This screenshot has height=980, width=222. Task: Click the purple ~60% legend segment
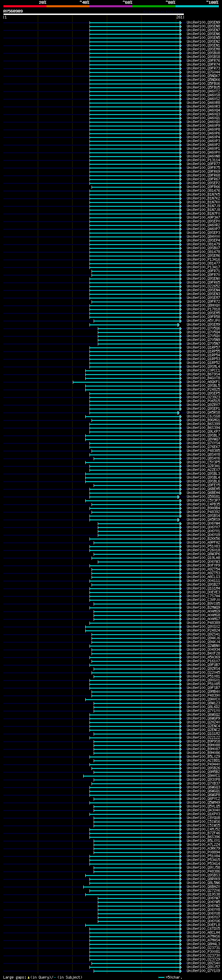coord(111,6)
